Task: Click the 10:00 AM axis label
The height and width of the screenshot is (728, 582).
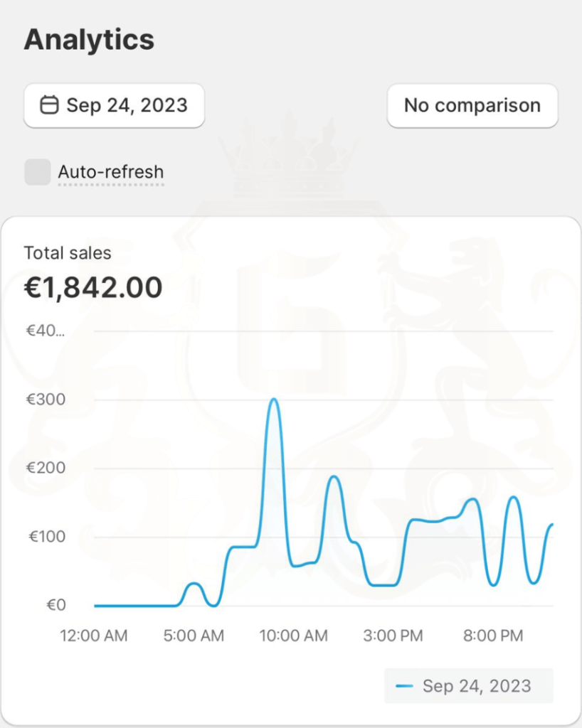Action: click(x=294, y=635)
